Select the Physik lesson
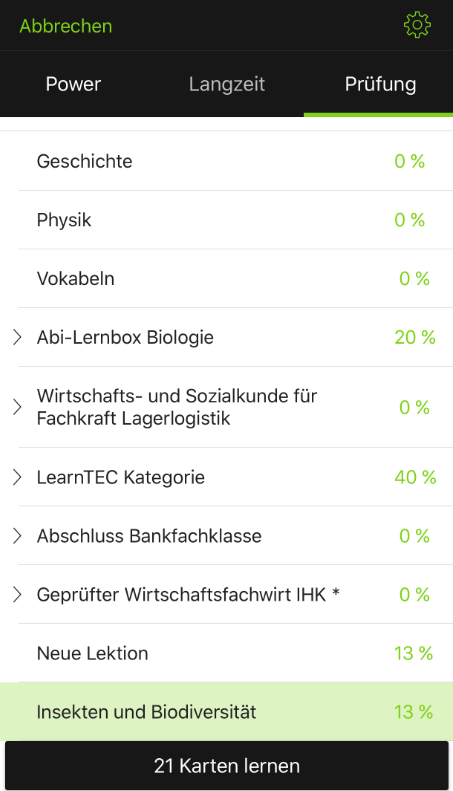 [226, 219]
